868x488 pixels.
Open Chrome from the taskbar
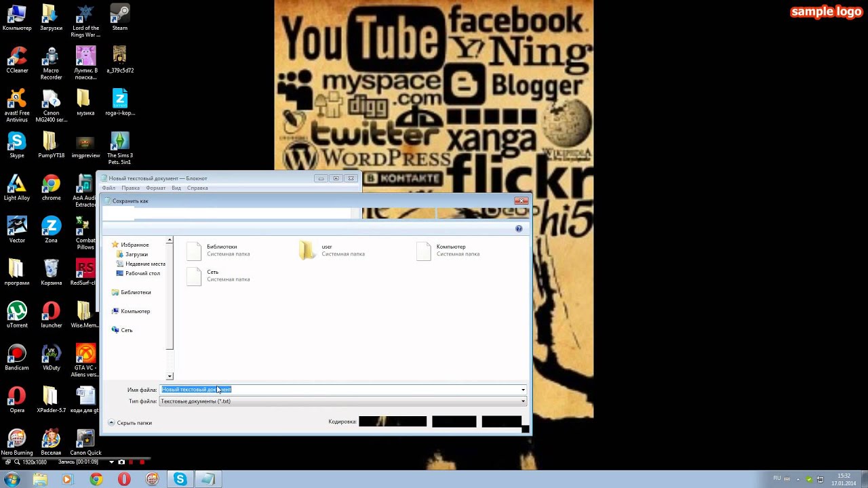point(96,479)
